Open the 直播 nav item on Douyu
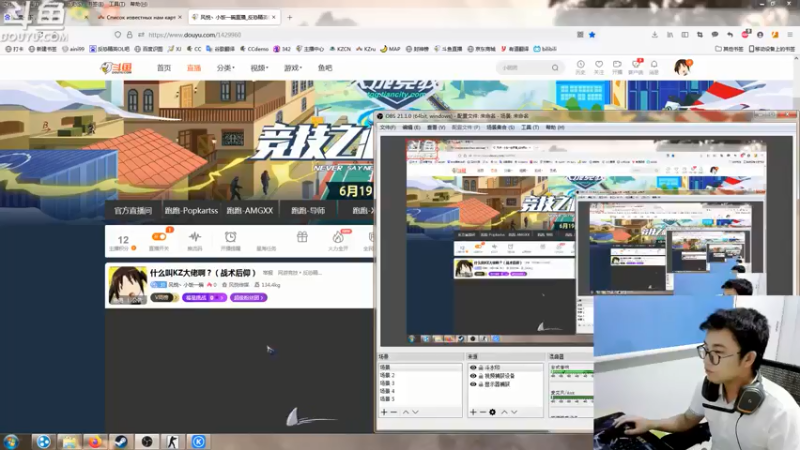This screenshot has width=800, height=450. 194,67
